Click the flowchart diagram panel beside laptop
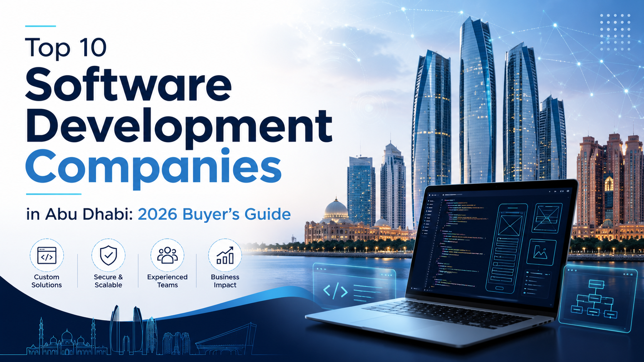The image size is (644, 362). (598, 298)
